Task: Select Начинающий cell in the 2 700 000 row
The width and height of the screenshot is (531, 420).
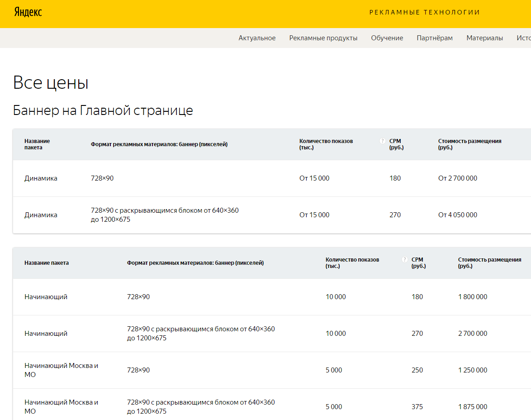Action: [x=46, y=334]
